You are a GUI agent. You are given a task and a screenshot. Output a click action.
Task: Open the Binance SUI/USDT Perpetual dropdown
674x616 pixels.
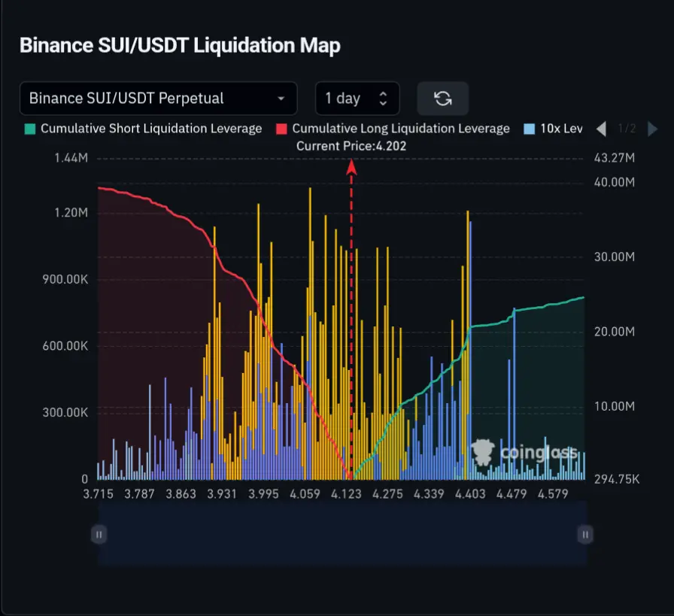(158, 99)
